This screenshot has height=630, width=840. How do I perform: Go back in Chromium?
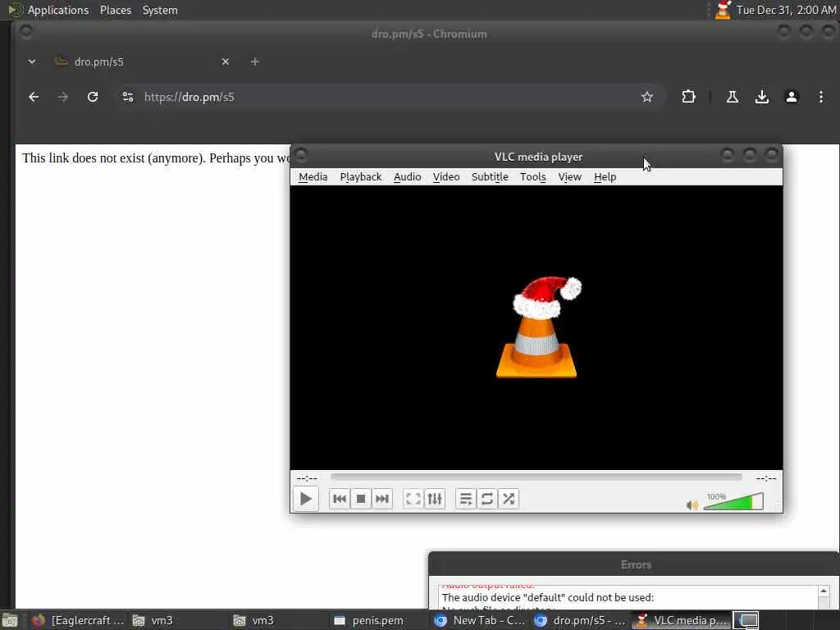pyautogui.click(x=34, y=97)
